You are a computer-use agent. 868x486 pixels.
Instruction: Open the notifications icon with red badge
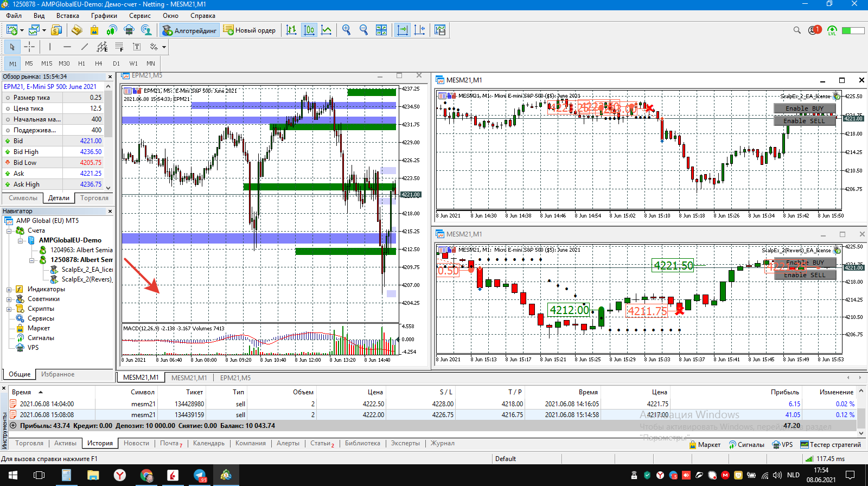(x=814, y=30)
